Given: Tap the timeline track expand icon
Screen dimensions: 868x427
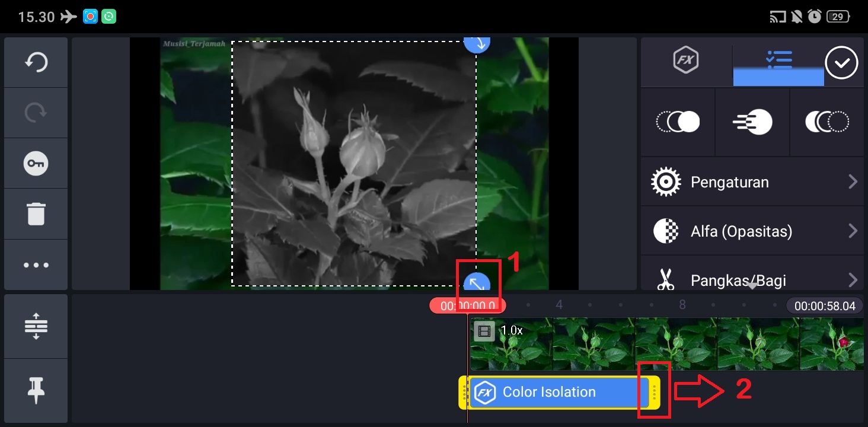Looking at the screenshot, I should 36,326.
